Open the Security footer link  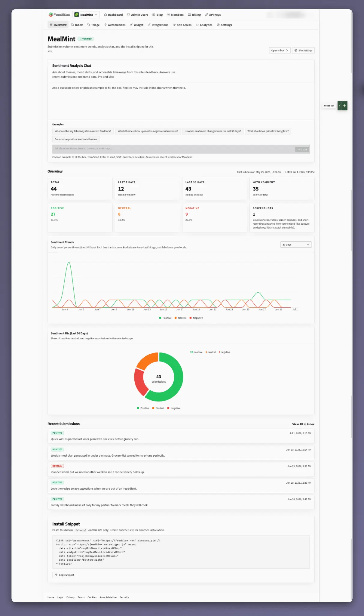pos(124,597)
